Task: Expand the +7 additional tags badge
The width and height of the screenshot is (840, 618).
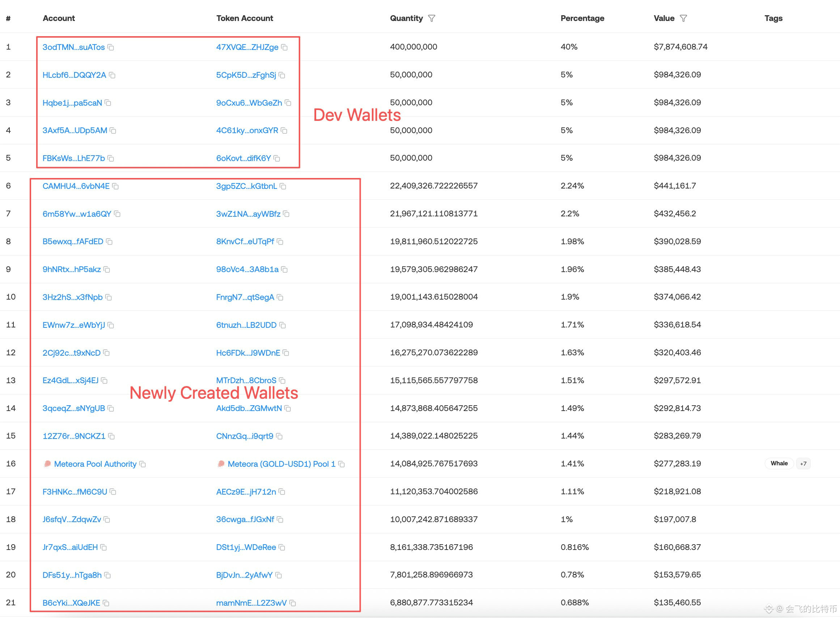Action: 803,464
